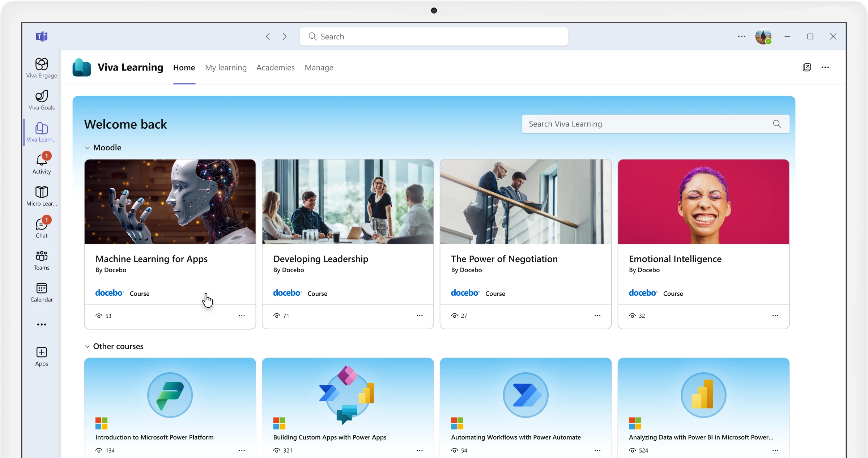Image resolution: width=868 pixels, height=458 pixels.
Task: Open the profile avatar menu
Action: click(763, 37)
